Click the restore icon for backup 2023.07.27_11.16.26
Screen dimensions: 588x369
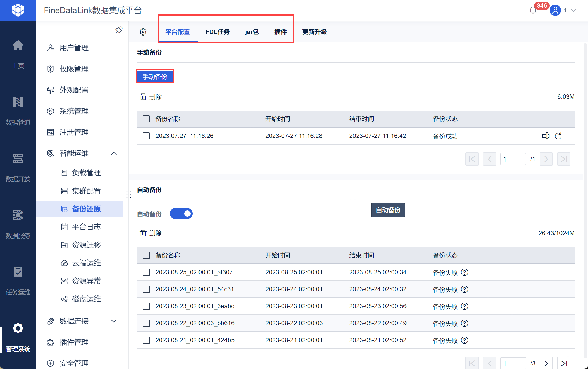click(558, 136)
